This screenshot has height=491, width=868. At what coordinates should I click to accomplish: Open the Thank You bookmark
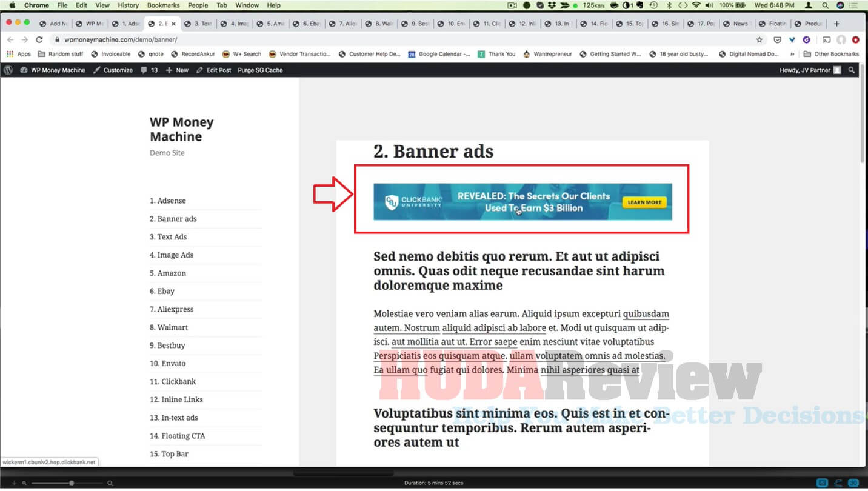pos(496,54)
